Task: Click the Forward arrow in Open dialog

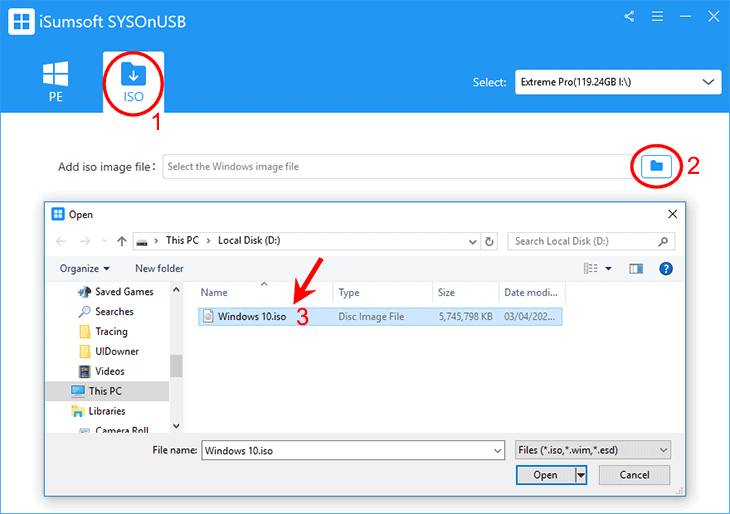Action: tap(85, 241)
